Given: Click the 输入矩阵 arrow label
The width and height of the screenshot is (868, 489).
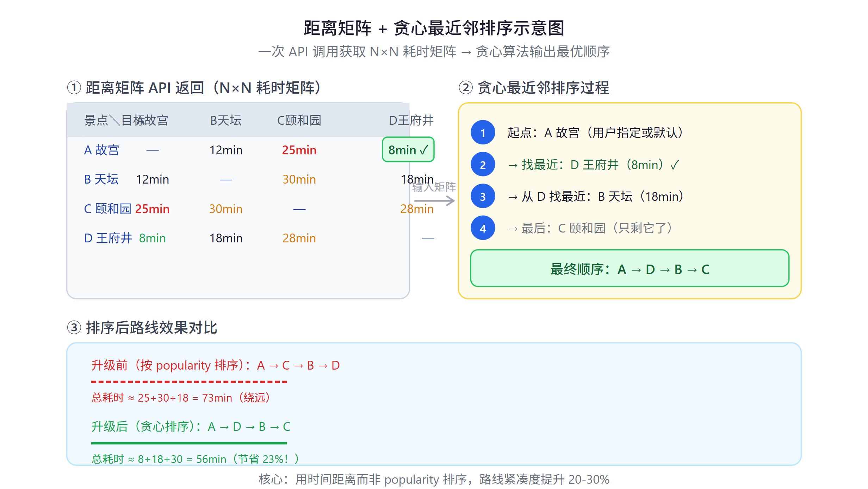Looking at the screenshot, I should [434, 187].
